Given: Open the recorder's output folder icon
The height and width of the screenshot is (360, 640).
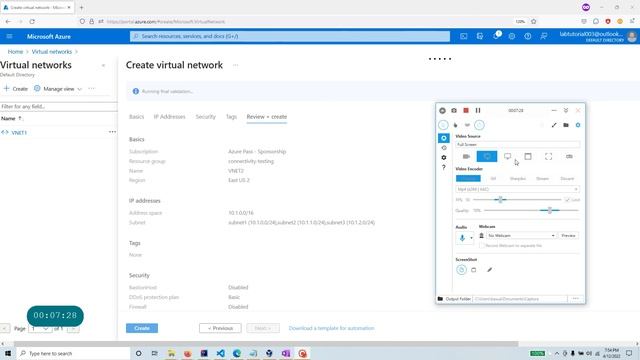Looking at the screenshot, I should pos(566,125).
